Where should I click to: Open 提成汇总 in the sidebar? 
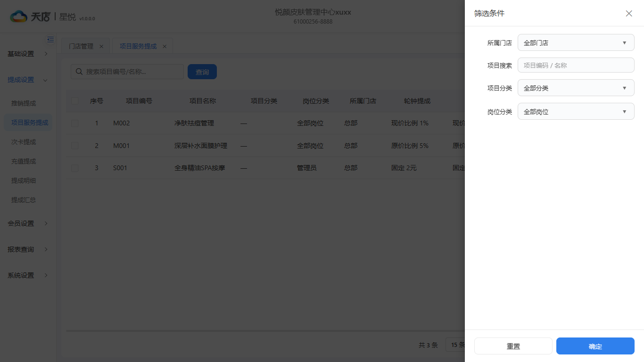tap(24, 200)
